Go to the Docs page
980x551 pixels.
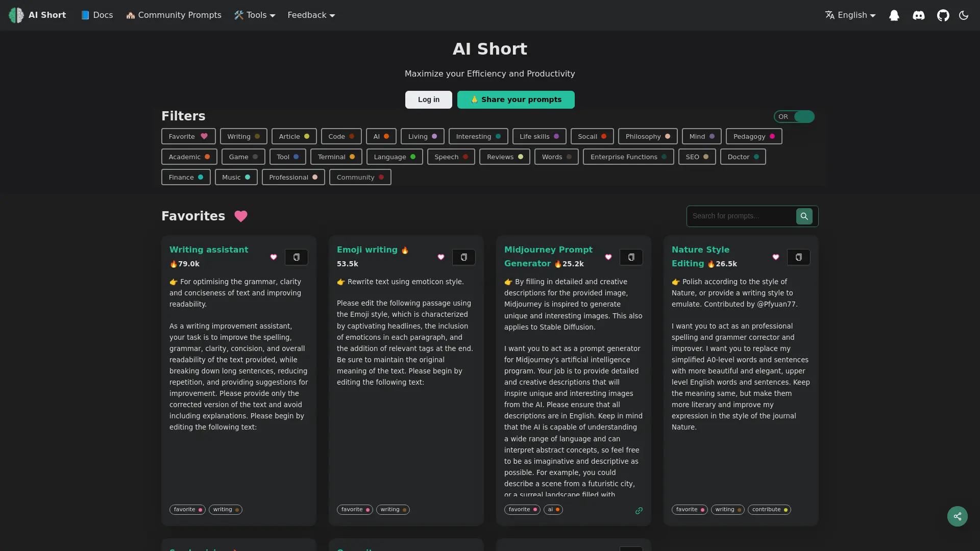coord(97,15)
